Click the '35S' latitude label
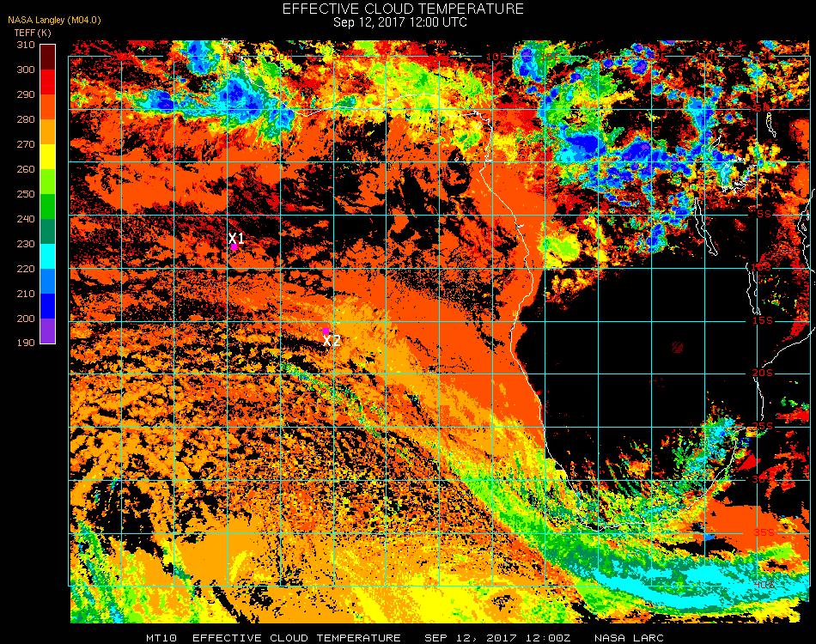Screen dimensions: 816x644 [764, 532]
